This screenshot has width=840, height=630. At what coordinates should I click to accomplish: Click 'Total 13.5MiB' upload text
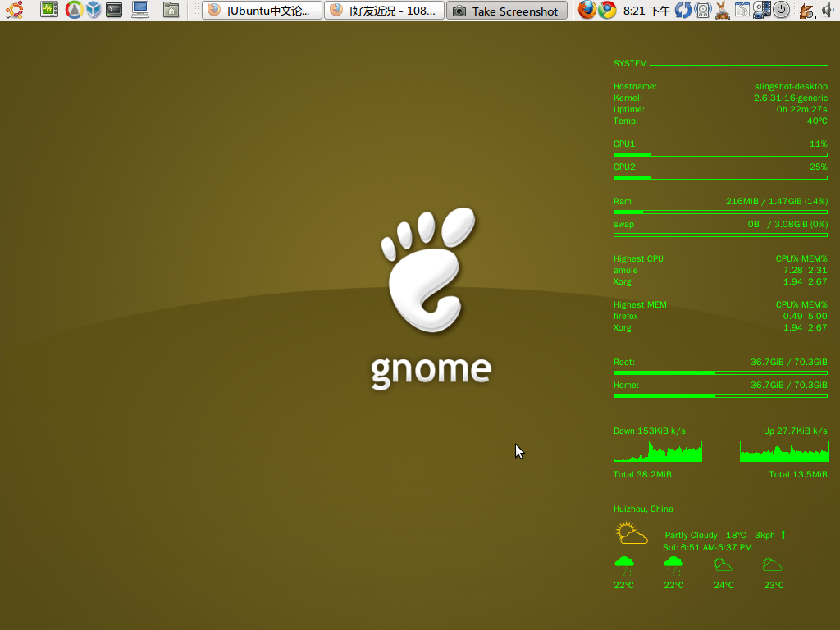(x=798, y=475)
